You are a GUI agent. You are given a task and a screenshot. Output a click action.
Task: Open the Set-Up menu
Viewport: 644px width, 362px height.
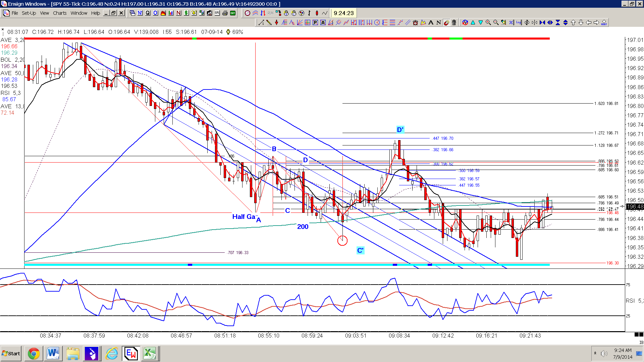click(29, 13)
